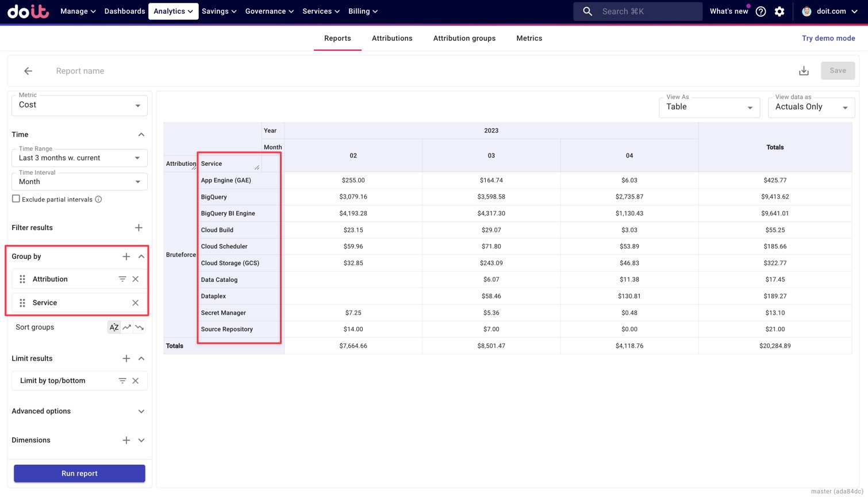Open the View As Table dropdown
The image size is (868, 497).
tap(709, 107)
